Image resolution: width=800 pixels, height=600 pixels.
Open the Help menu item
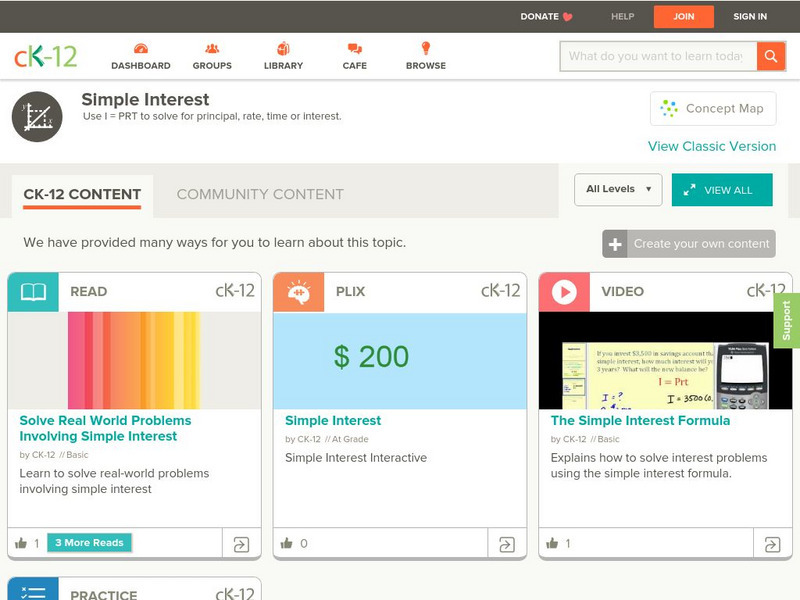point(622,17)
